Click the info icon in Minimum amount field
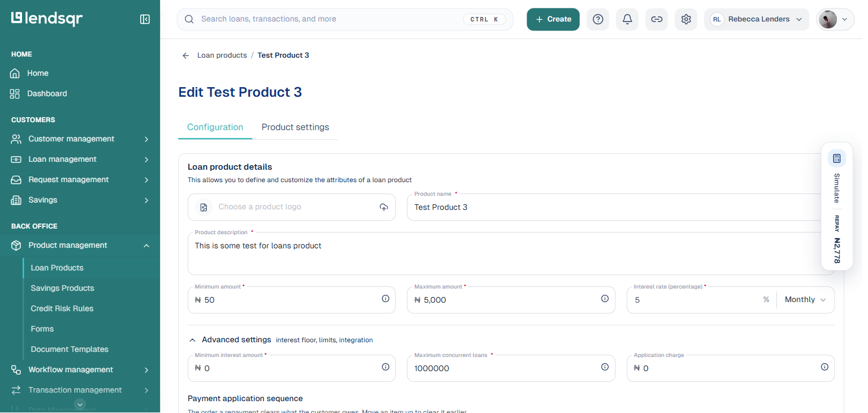This screenshot has height=413, width=868. click(x=386, y=299)
